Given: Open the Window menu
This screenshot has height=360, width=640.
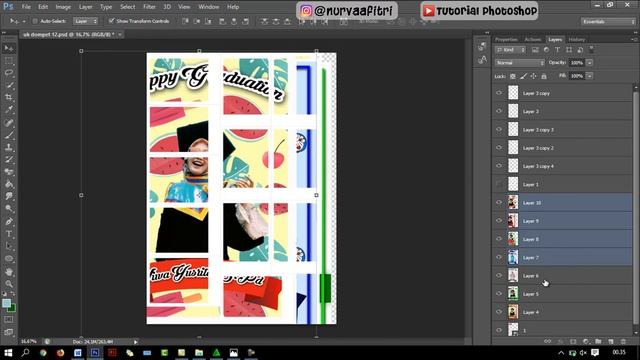Looking at the screenshot, I should pos(209,7).
